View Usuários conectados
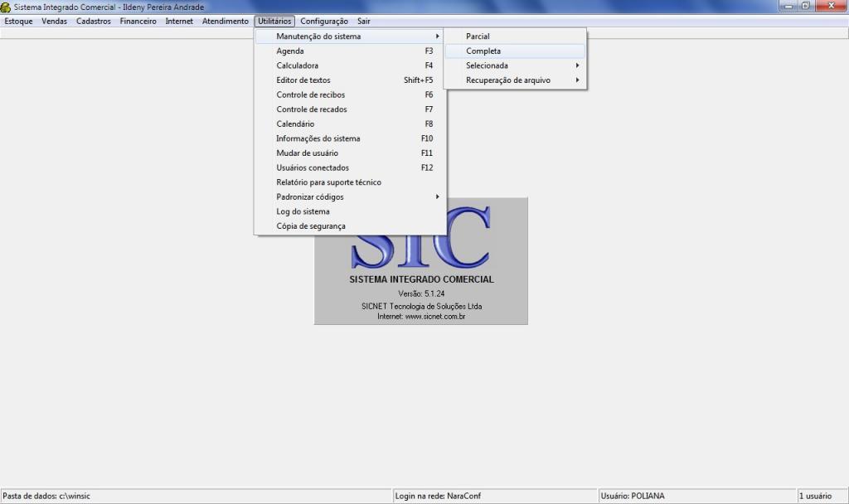The image size is (849, 504). point(350,167)
